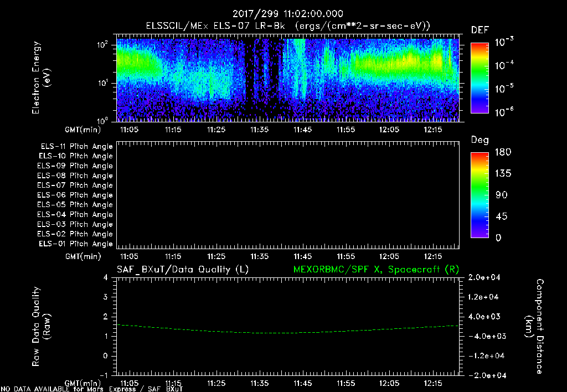Select the ELS-04 Pitch Angle row label

coord(75,214)
